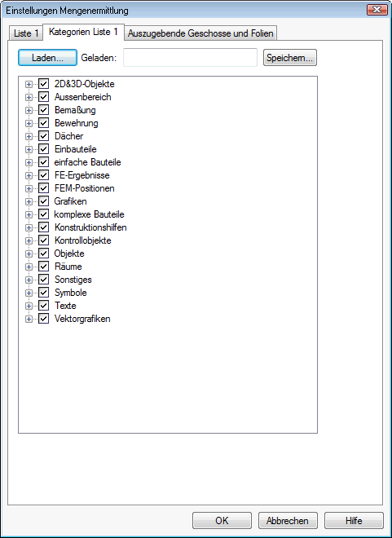Click the Laden... button

tap(47, 58)
